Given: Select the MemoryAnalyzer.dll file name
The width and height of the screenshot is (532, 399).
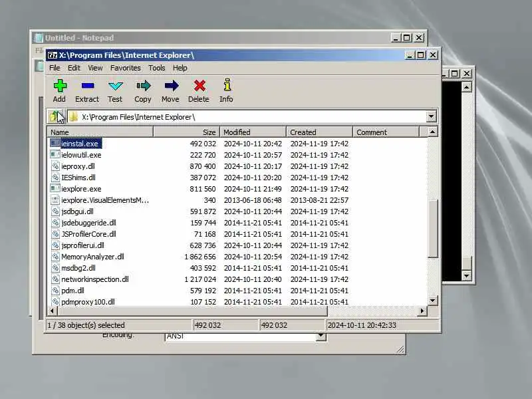Looking at the screenshot, I should tap(92, 257).
